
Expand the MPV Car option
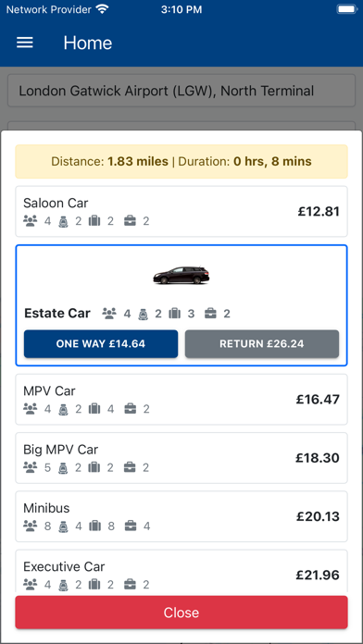[181, 399]
